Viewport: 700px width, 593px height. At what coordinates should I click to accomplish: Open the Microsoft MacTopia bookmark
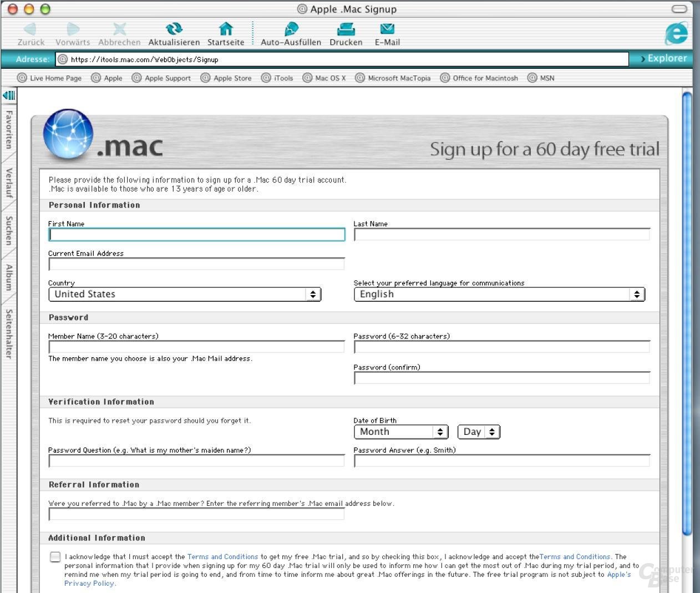(393, 78)
